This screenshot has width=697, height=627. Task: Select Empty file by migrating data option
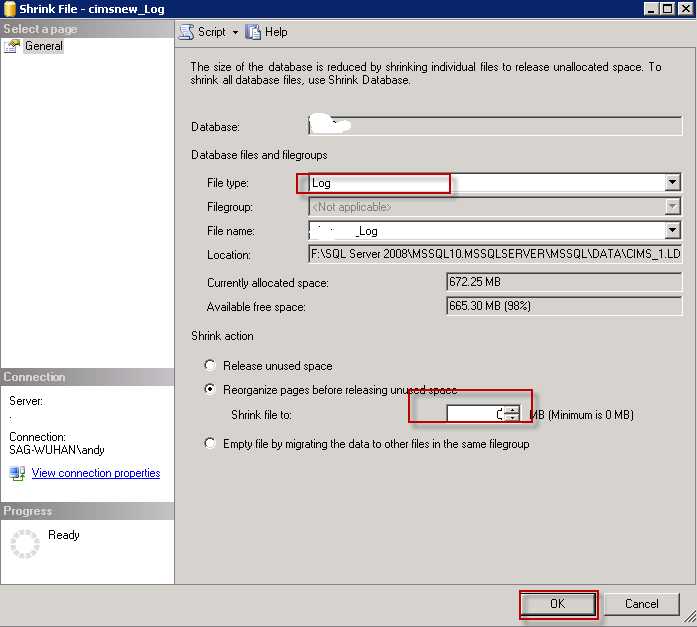point(210,443)
